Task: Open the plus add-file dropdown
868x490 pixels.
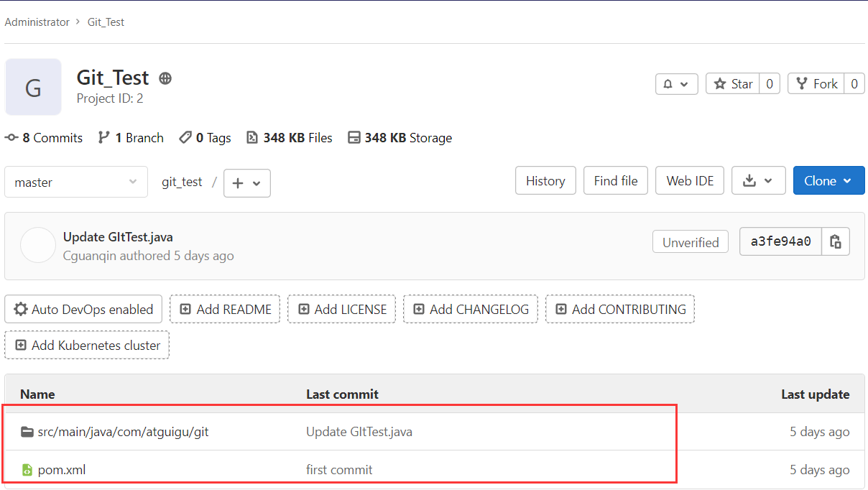Action: pos(247,183)
